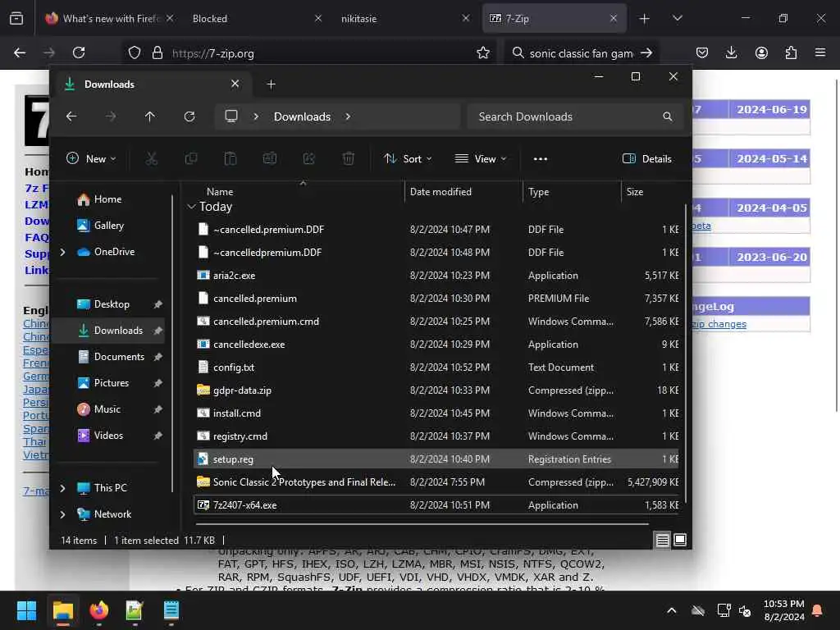This screenshot has width=840, height=630.
Task: Open a new Firefox tab
Action: [x=645, y=19]
